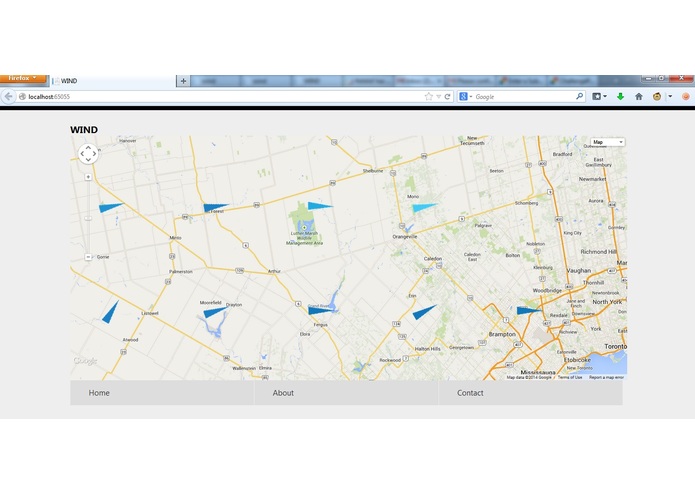Click the orange add-on icon at toolbar end
This screenshot has height=494, width=695.
click(686, 97)
